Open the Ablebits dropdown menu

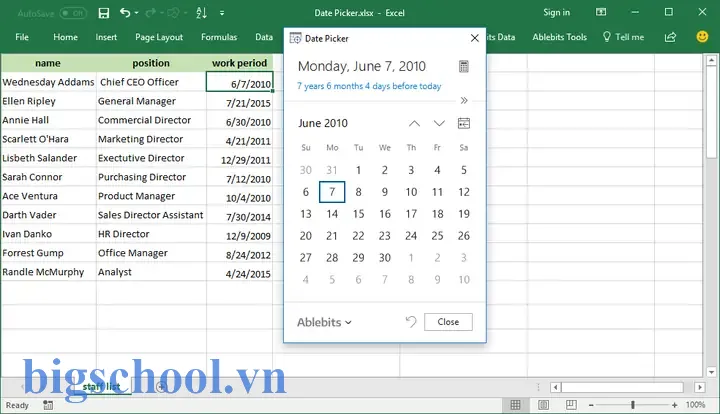[x=324, y=322]
